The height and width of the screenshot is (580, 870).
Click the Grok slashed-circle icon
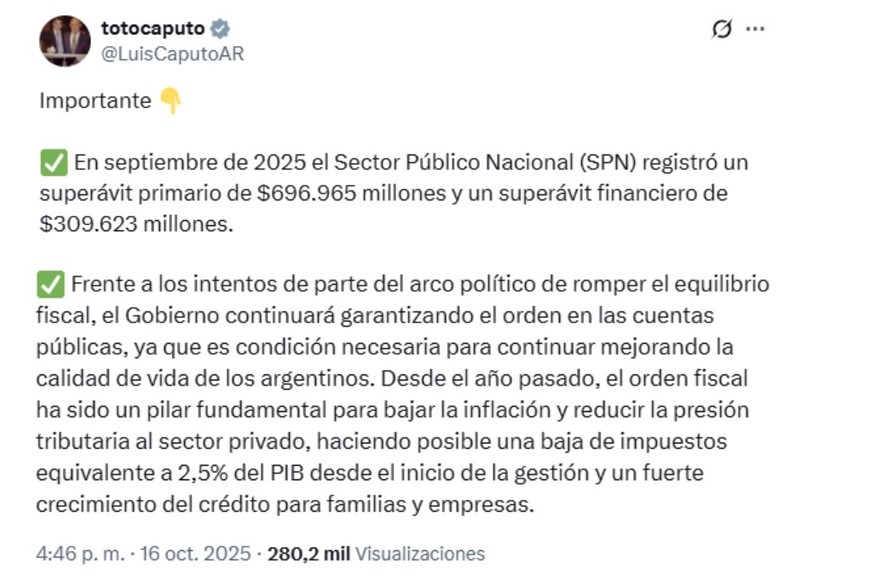point(721,30)
